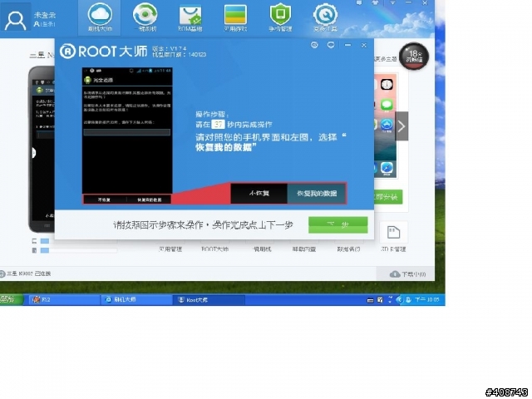Viewport: 532px width, 399px height.
Task: Click the feedback icon in main title bar
Action: coord(359,2)
